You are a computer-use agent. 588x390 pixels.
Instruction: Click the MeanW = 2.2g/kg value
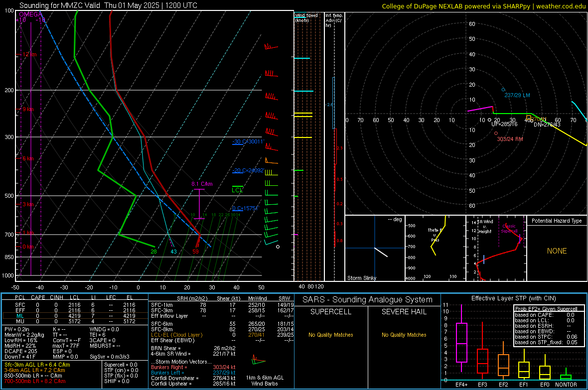[24, 335]
